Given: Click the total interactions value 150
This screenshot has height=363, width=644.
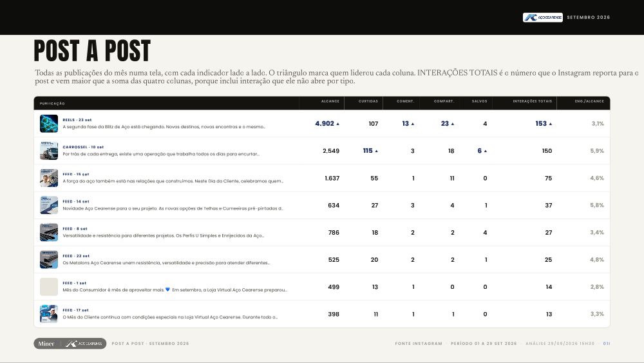Looking at the screenshot, I should [547, 151].
